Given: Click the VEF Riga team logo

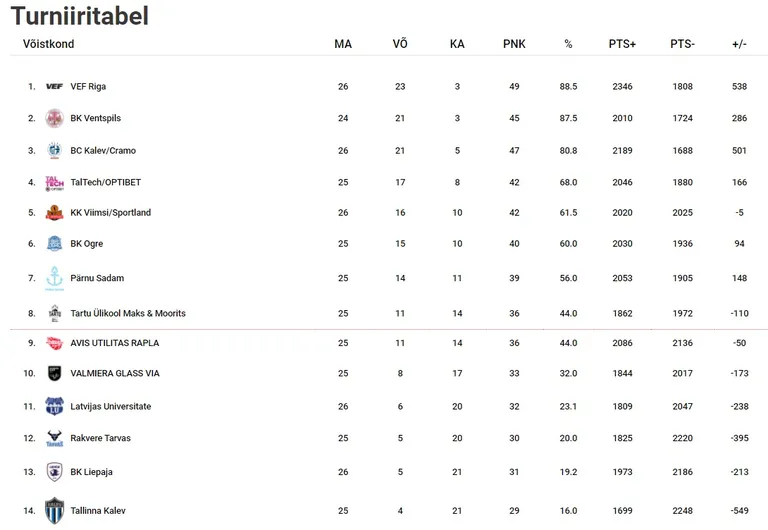Looking at the screenshot, I should click(54, 87).
